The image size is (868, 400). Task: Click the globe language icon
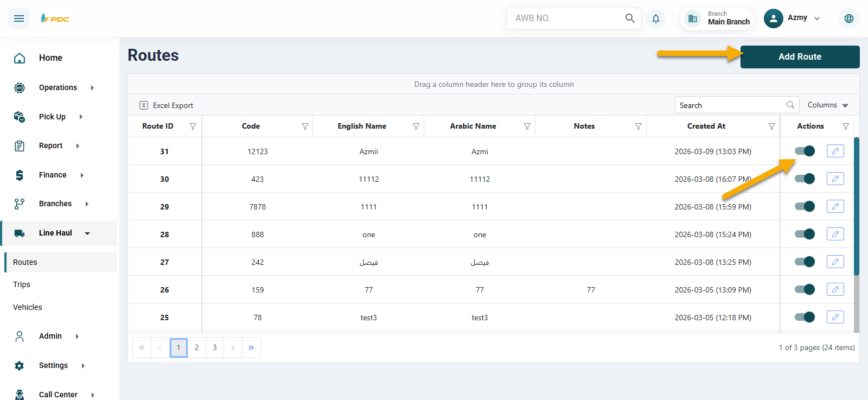tap(849, 18)
